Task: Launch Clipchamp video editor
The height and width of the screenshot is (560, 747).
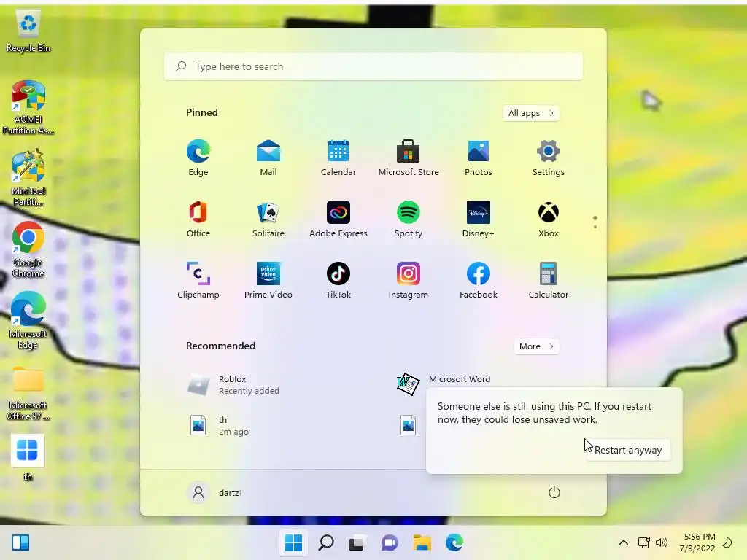Action: coord(198,281)
